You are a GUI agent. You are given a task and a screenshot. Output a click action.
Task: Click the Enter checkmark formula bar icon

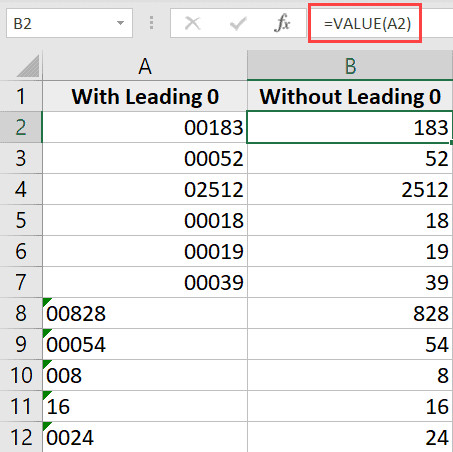(x=238, y=24)
